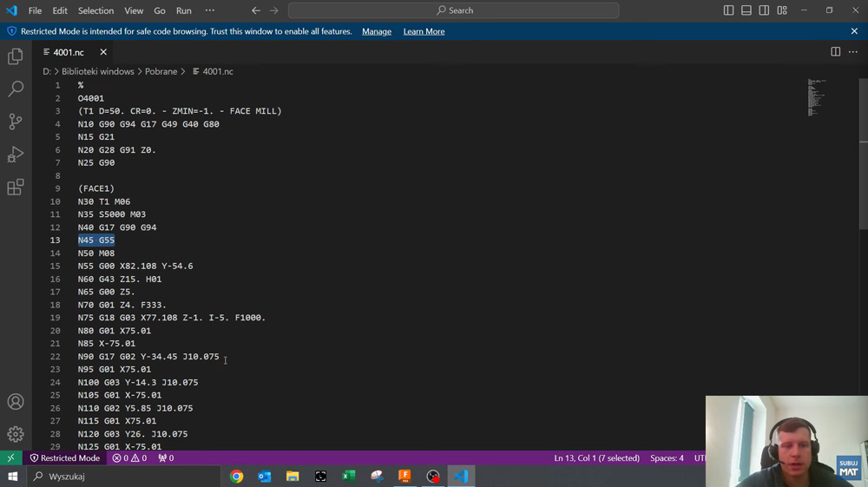
Task: Click the Manage link in Restricted Mode banner
Action: (377, 31)
